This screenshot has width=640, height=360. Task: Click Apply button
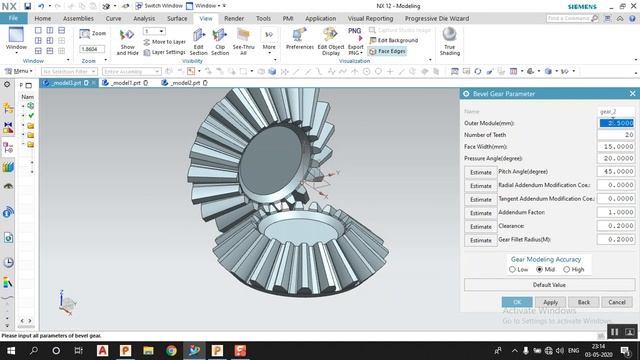coord(550,302)
